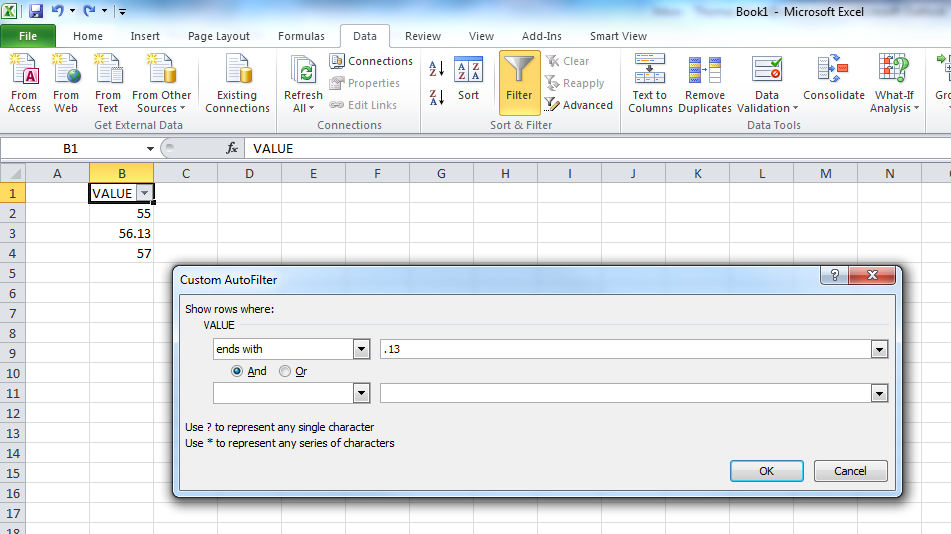The image size is (951, 534).
Task: Close the Custom AutoFilter dialog
Action: pos(872,275)
